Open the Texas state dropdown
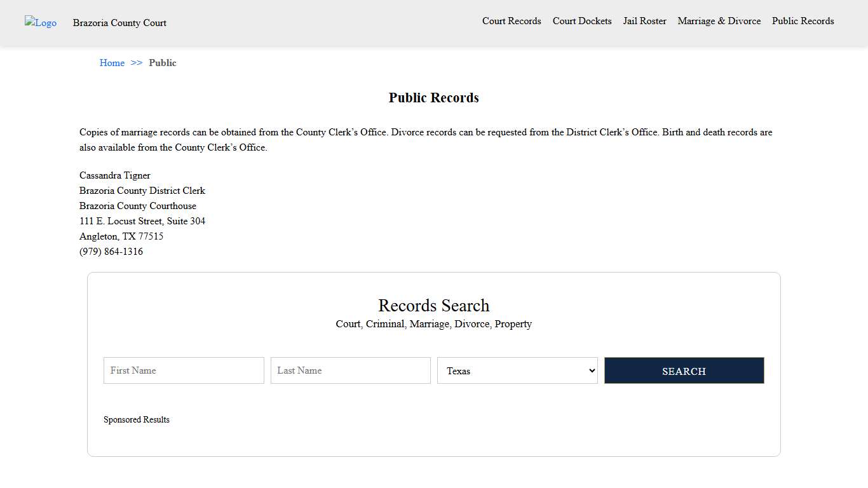Screen dimensions: 868x488 pyautogui.click(x=517, y=370)
